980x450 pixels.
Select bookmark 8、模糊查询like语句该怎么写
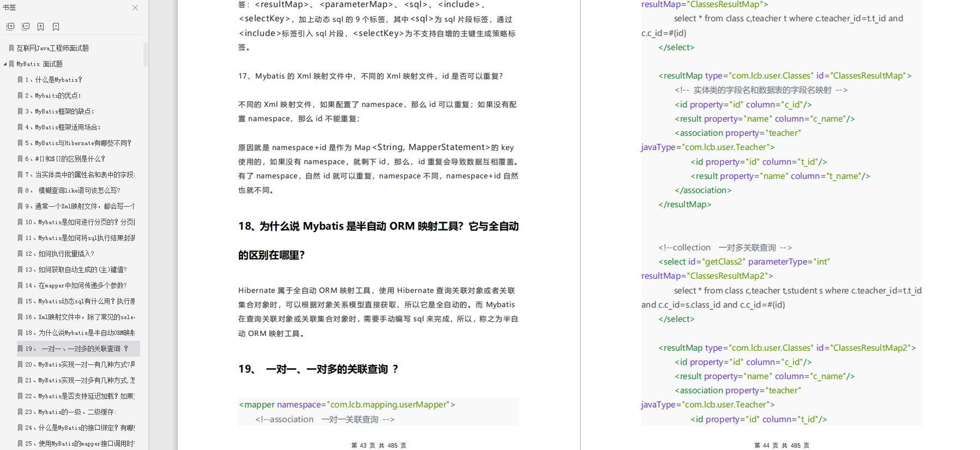click(73, 190)
